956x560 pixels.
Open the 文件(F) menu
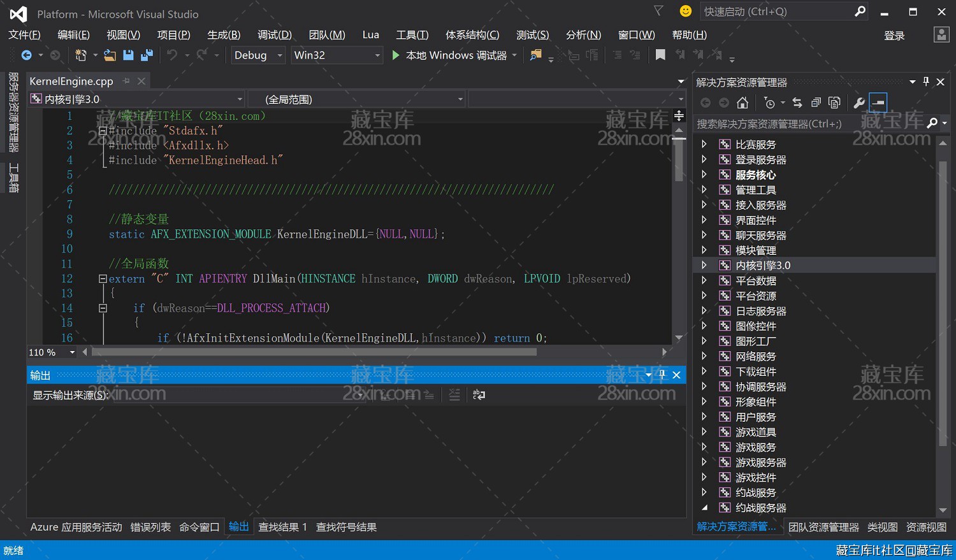coord(24,35)
